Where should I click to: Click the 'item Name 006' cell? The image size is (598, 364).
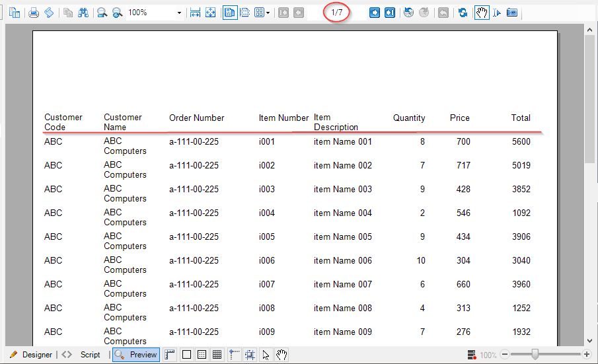[x=342, y=260]
